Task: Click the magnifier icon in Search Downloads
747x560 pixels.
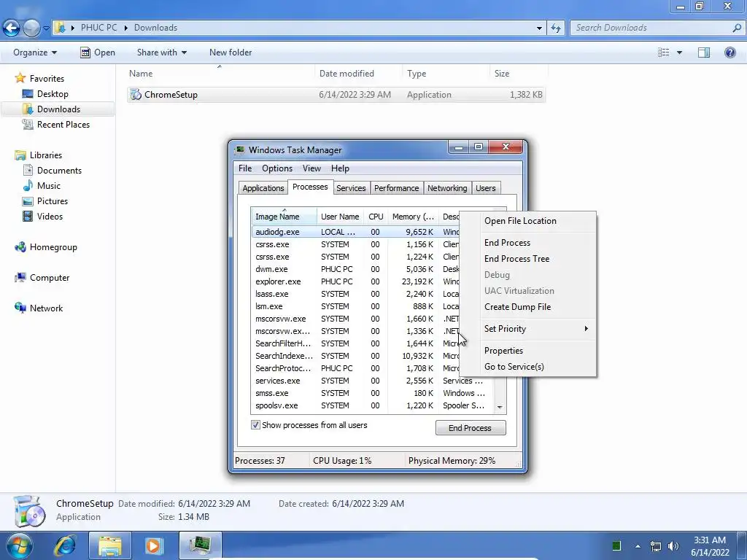Action: tap(737, 28)
